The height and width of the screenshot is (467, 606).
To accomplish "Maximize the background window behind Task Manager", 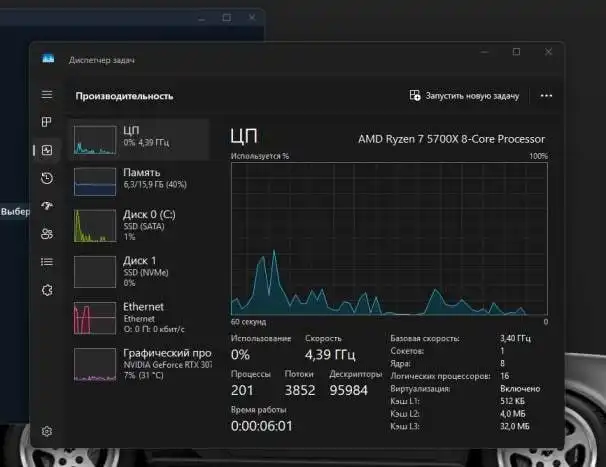I will pos(227,18).
